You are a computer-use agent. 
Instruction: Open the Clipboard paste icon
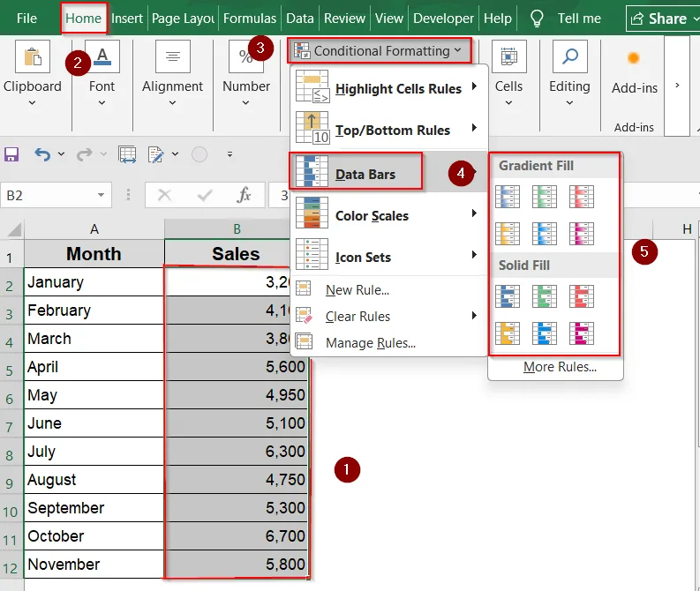[x=32, y=56]
